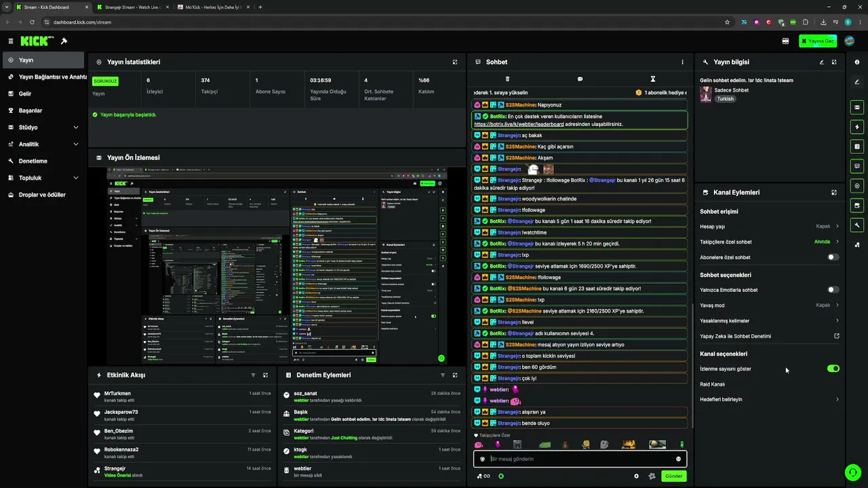The image size is (868, 488).
Task: Open the botrix.live leaderboard link in chat
Action: [x=519, y=125]
